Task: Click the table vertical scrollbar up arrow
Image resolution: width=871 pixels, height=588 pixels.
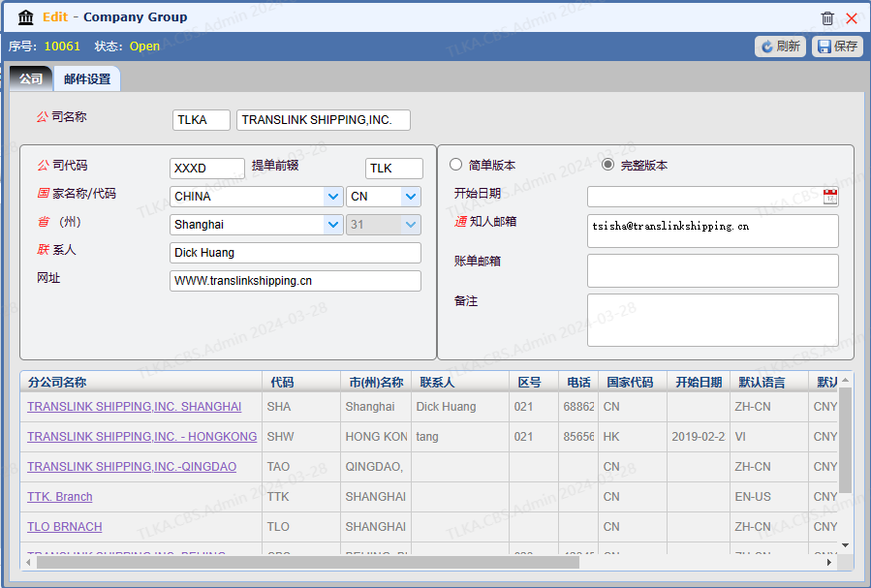Action: [x=845, y=380]
